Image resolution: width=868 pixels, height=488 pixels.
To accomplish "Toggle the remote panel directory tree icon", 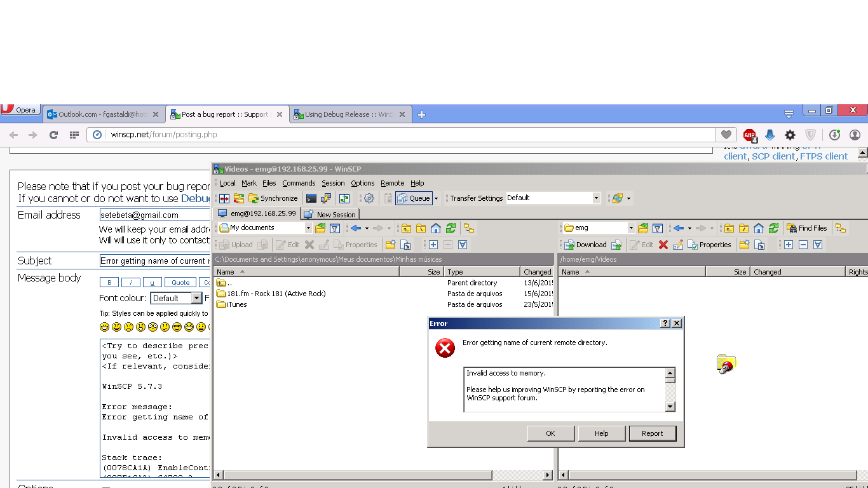I will (841, 228).
